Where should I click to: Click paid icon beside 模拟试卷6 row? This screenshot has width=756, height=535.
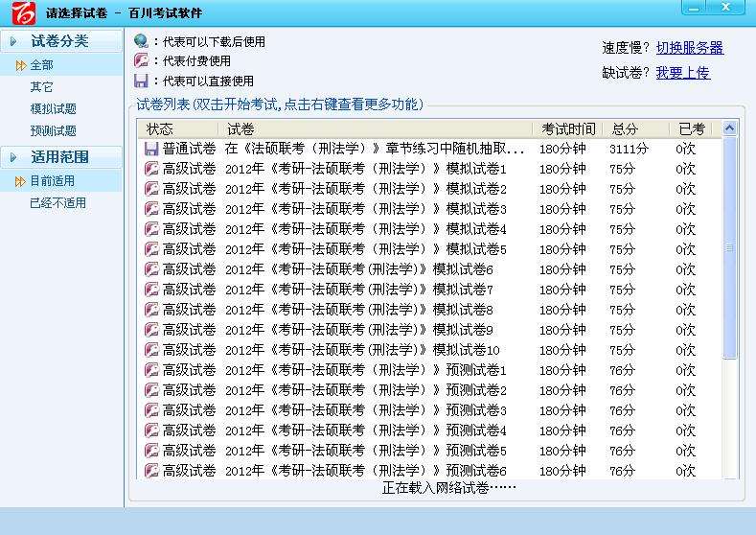coord(151,269)
